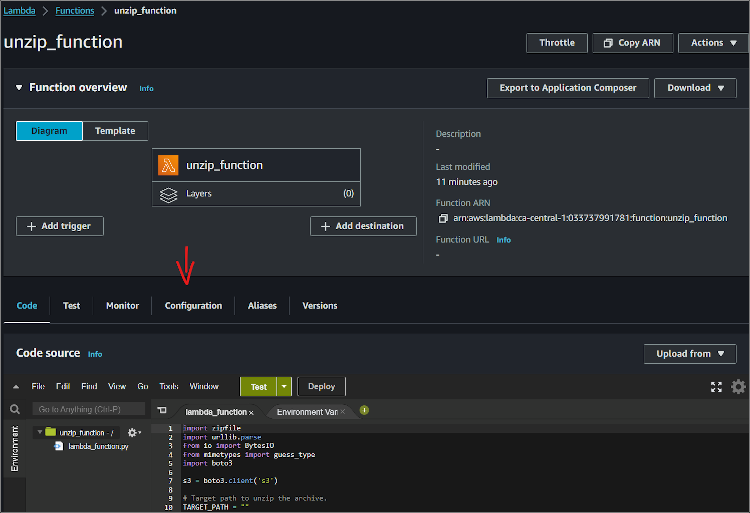This screenshot has width=750, height=513.
Task: Click the Lambda function orange icon
Action: 169,165
